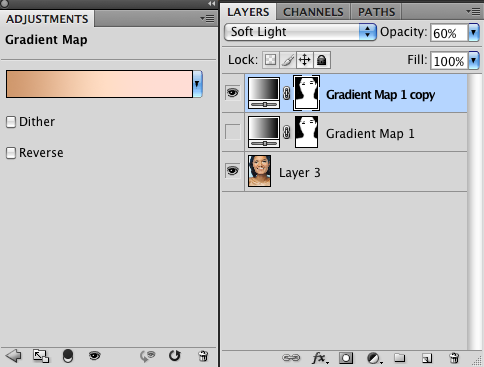Open the gradient picker dropdown arrow
Screen dimensions: 484x367
[x=197, y=84]
